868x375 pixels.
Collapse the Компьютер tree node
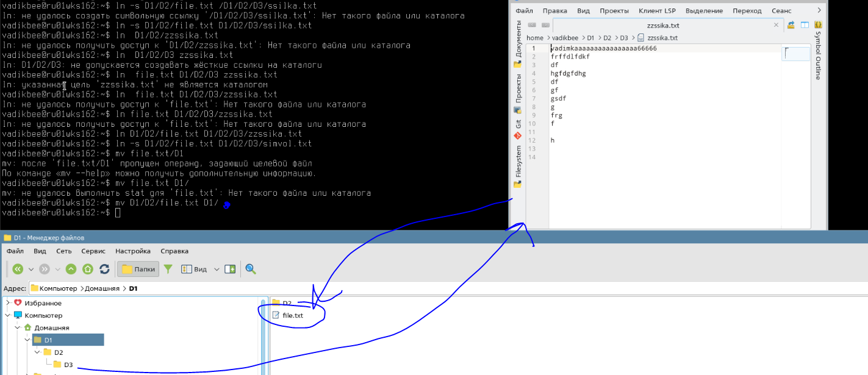coord(8,315)
